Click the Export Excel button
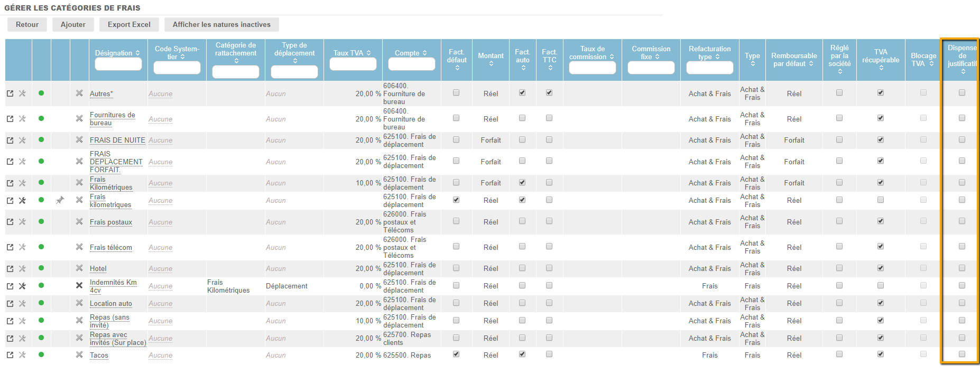The width and height of the screenshot is (980, 374). pyautogui.click(x=129, y=24)
